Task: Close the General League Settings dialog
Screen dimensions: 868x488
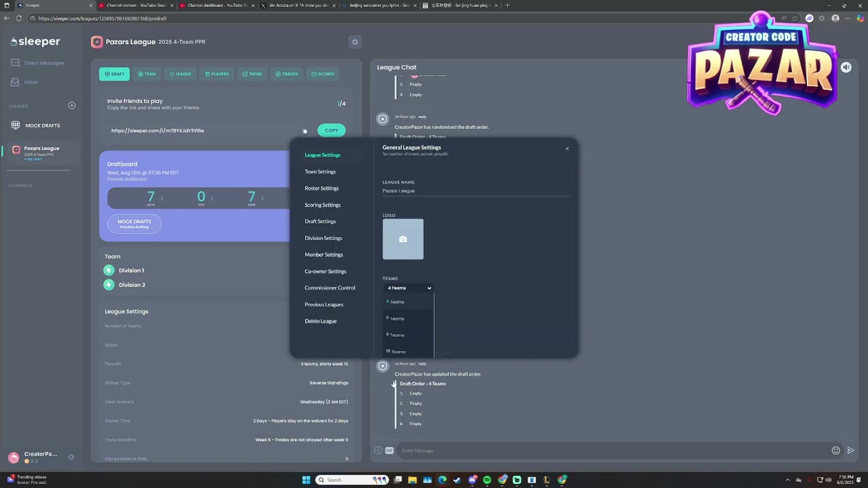Action: pos(567,148)
